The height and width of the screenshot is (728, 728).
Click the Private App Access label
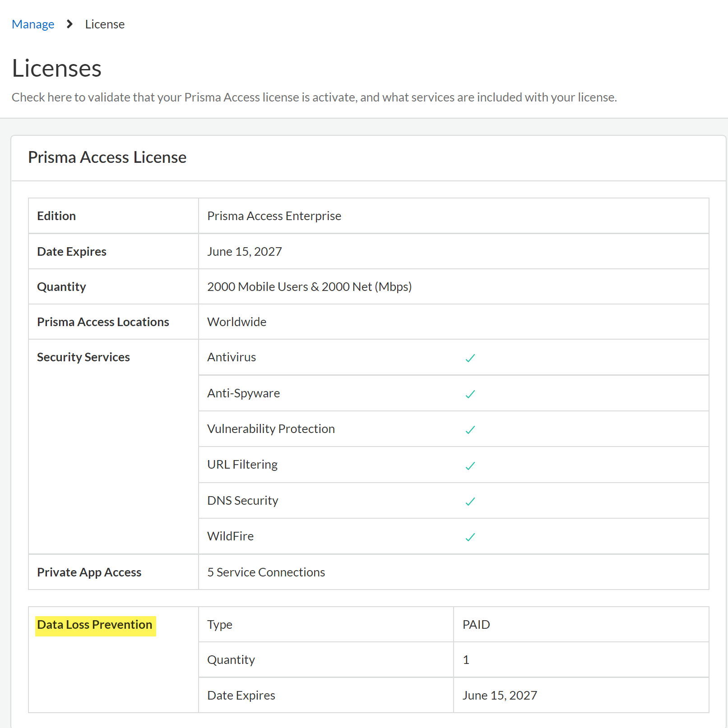[x=89, y=572]
